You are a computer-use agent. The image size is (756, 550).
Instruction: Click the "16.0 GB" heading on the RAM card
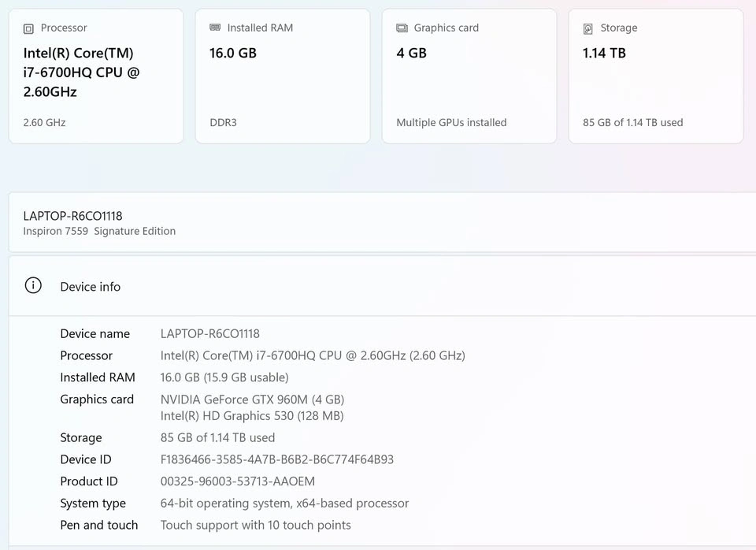click(233, 53)
